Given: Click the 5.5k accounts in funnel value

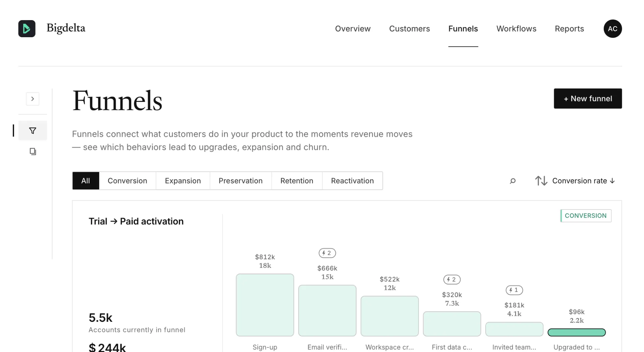Looking at the screenshot, I should click(x=100, y=317).
